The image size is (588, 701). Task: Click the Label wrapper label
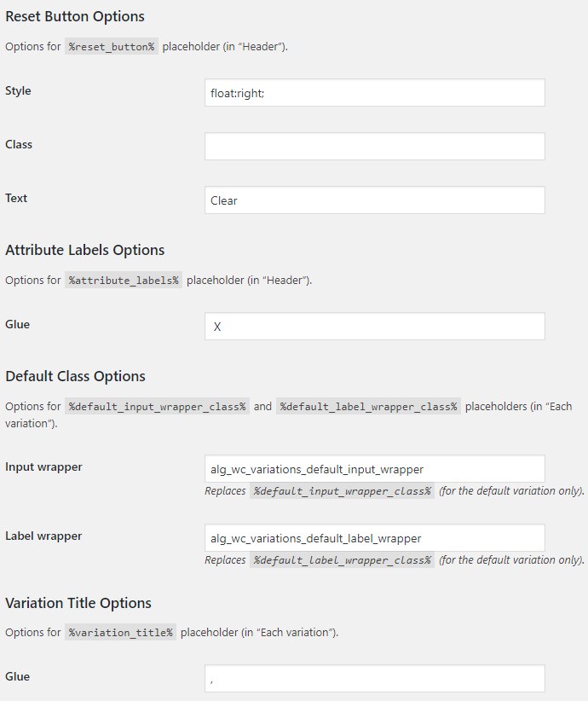43,536
